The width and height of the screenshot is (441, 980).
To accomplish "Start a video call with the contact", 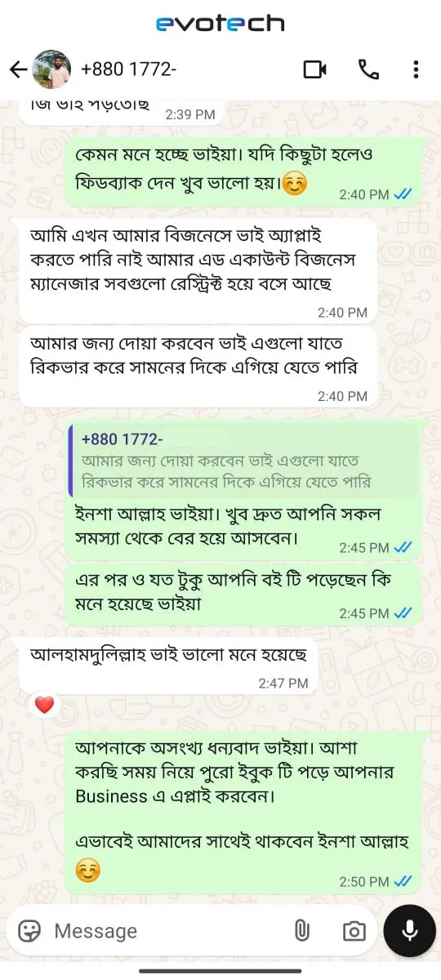I will pyautogui.click(x=314, y=69).
